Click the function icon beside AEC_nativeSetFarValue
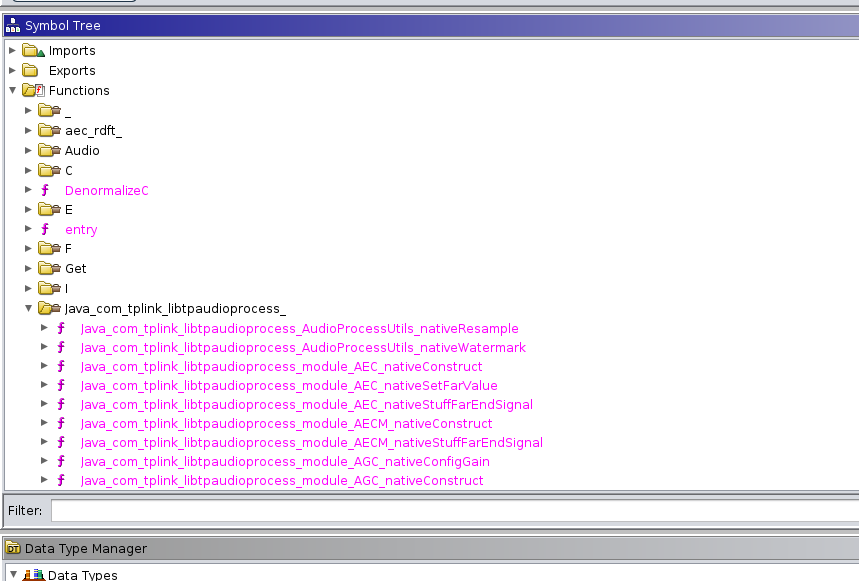The image size is (859, 581). (61, 386)
